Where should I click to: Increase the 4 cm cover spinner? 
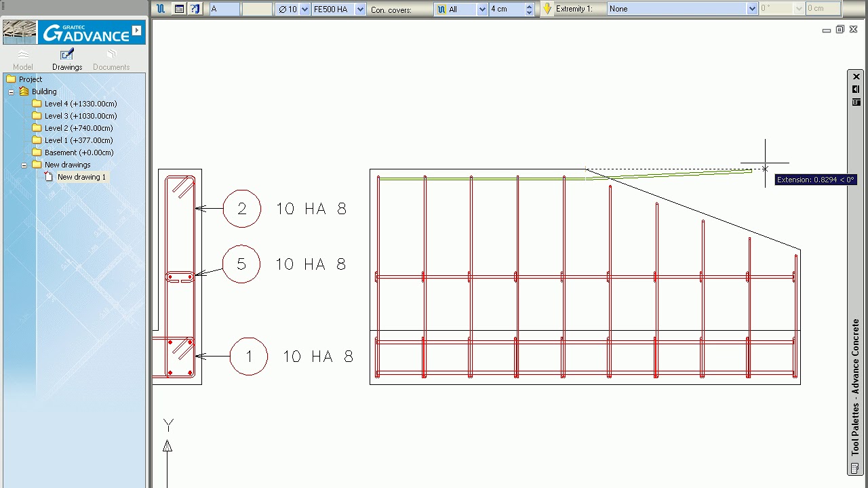(530, 6)
